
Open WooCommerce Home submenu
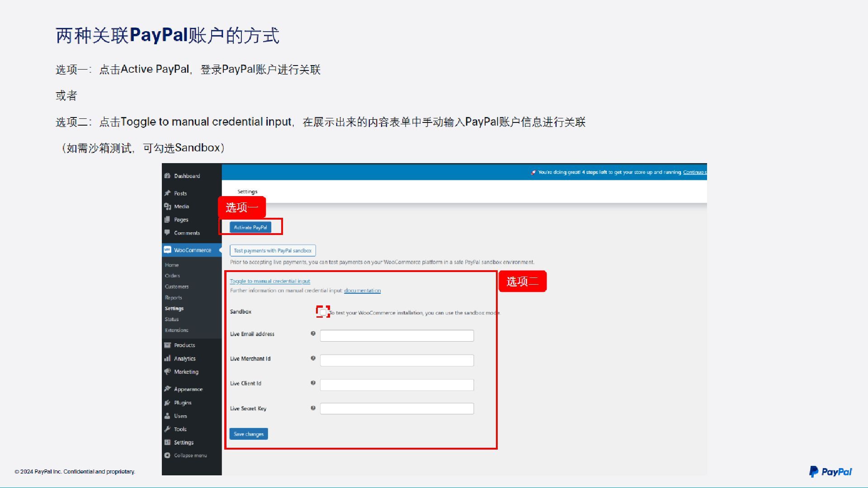(172, 265)
